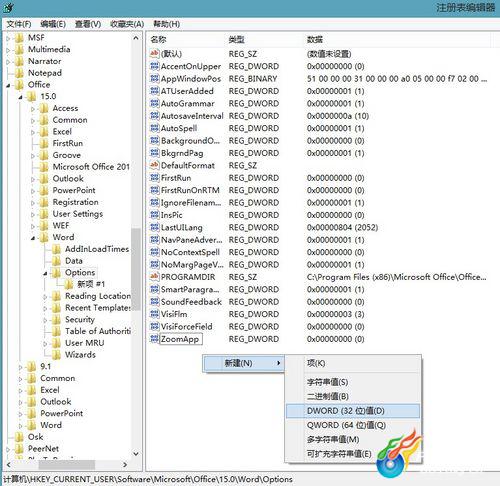Click the VisiFlm value icon

click(154, 314)
